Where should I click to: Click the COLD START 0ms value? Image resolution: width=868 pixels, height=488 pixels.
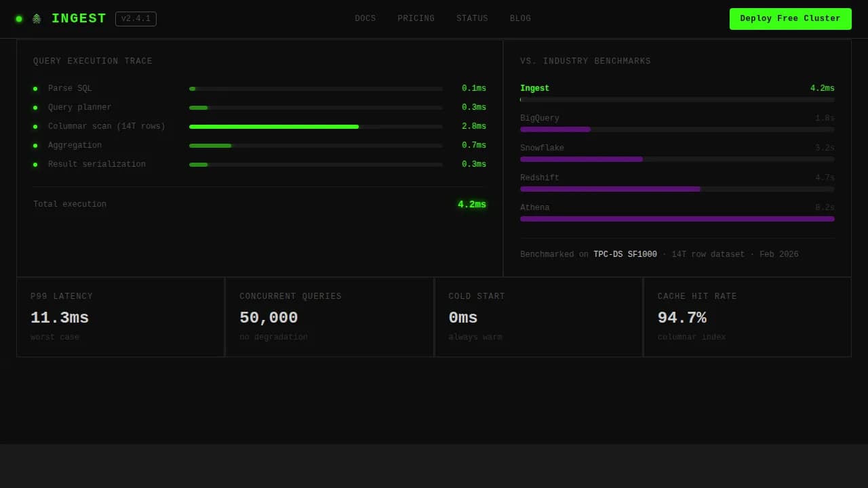pos(463,318)
